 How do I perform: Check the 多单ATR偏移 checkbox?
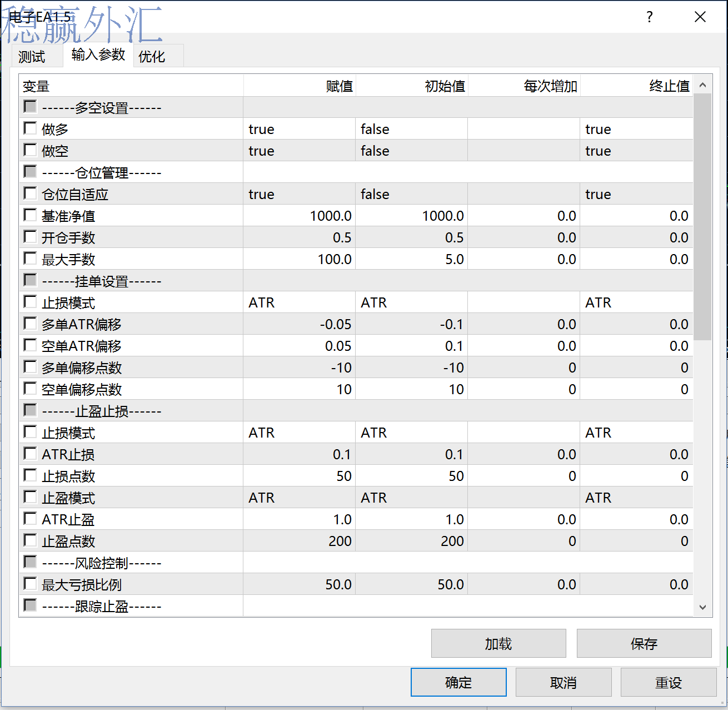coord(30,324)
